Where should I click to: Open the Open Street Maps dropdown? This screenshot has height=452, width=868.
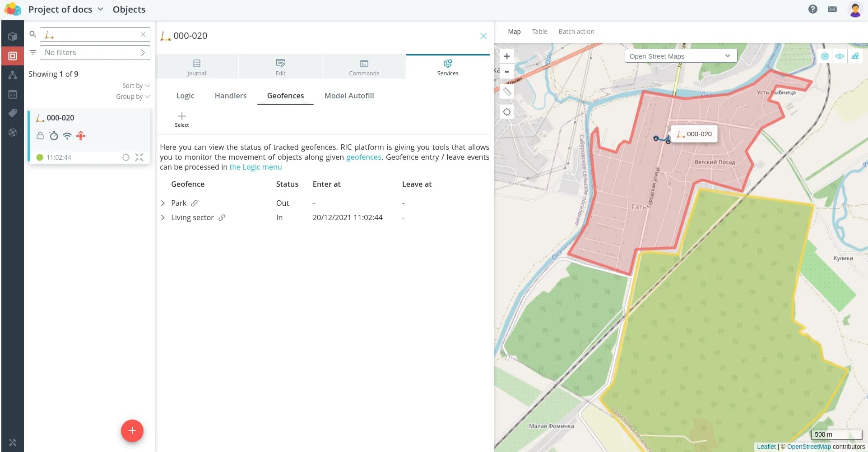coord(680,56)
